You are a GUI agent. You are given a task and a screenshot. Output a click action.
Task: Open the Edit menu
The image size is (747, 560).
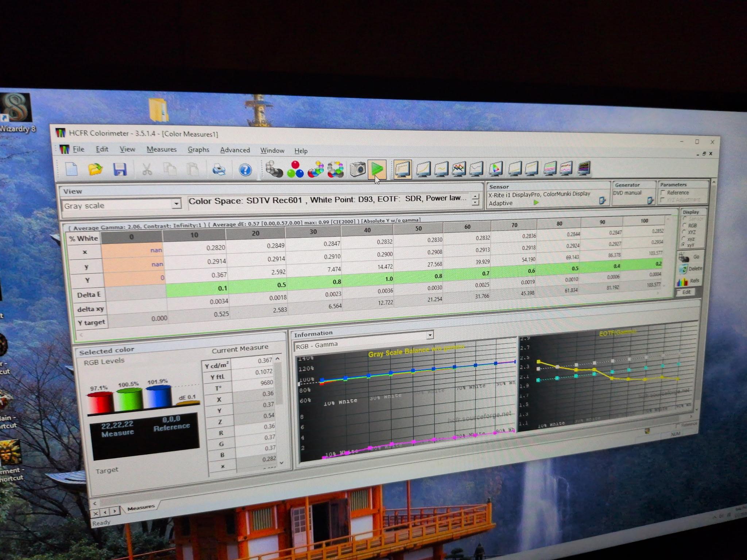pos(102,149)
